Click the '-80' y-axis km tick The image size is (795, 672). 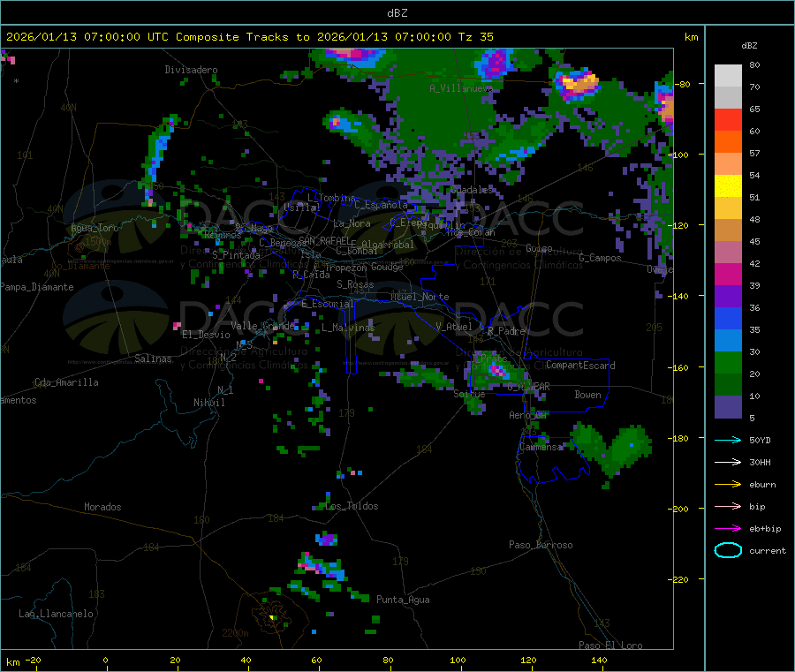684,84
